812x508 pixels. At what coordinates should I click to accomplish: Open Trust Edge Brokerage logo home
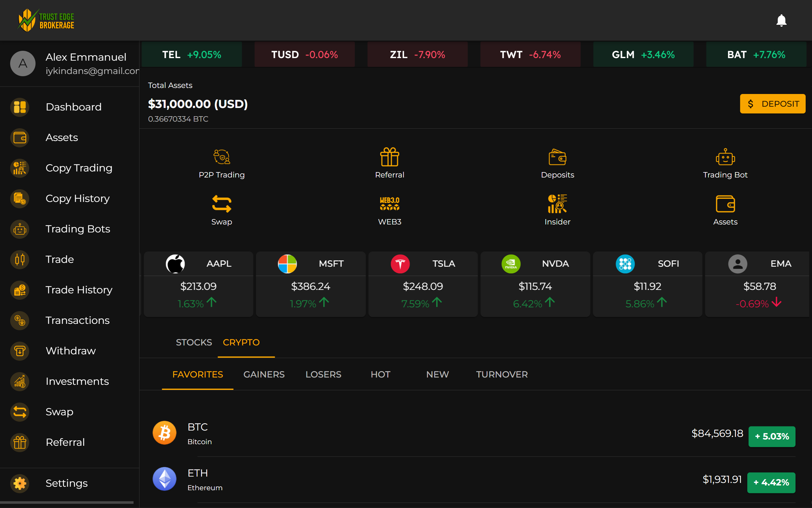tap(46, 21)
